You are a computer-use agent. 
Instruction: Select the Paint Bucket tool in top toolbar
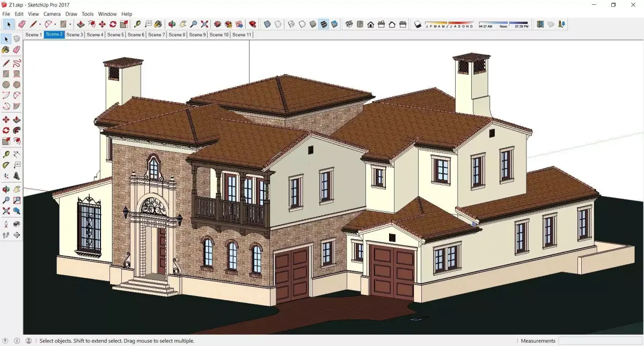(158, 24)
